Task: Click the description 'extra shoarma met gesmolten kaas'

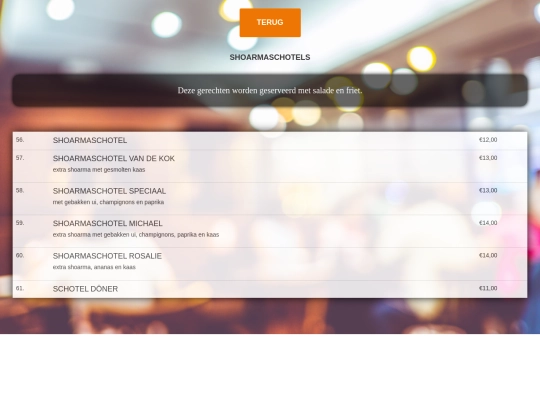Action: coord(99,170)
